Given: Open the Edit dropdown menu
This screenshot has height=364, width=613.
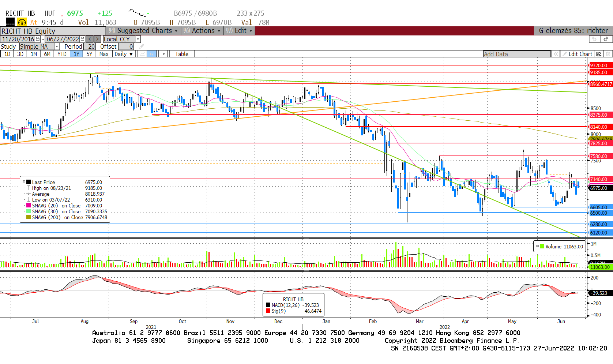Looking at the screenshot, I should [x=239, y=31].
